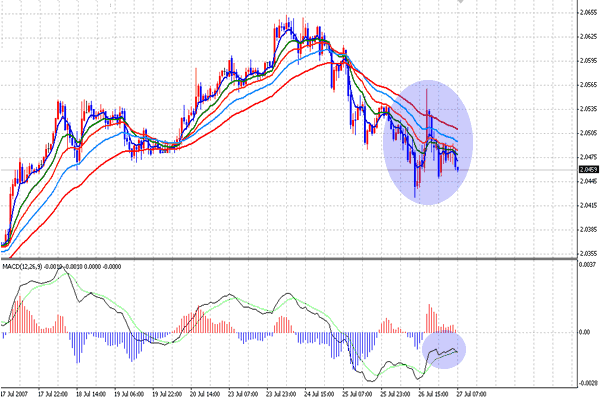600x400 pixels.
Task: Select the 2.0355 price axis label
Action: [588, 253]
